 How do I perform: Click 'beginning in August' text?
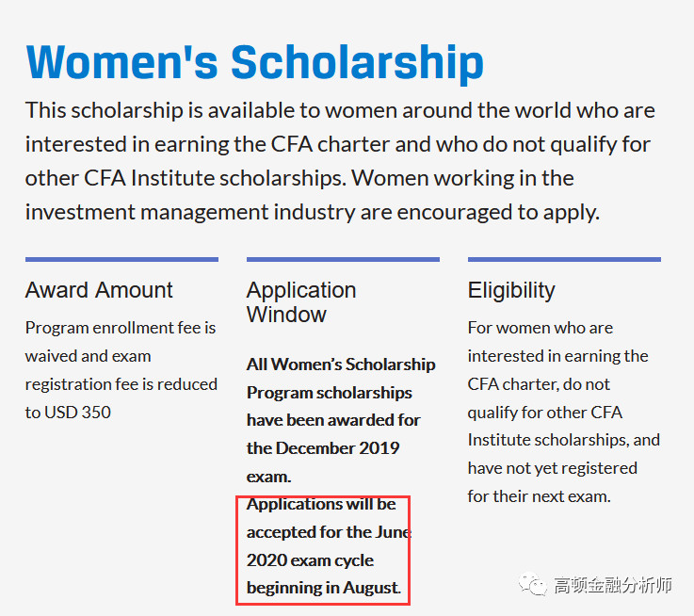[x=324, y=588]
